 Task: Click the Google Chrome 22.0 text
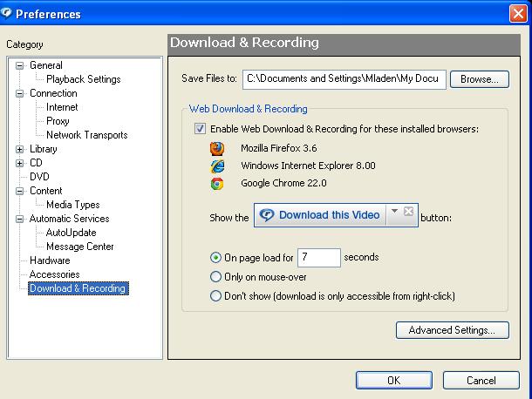[x=283, y=183]
